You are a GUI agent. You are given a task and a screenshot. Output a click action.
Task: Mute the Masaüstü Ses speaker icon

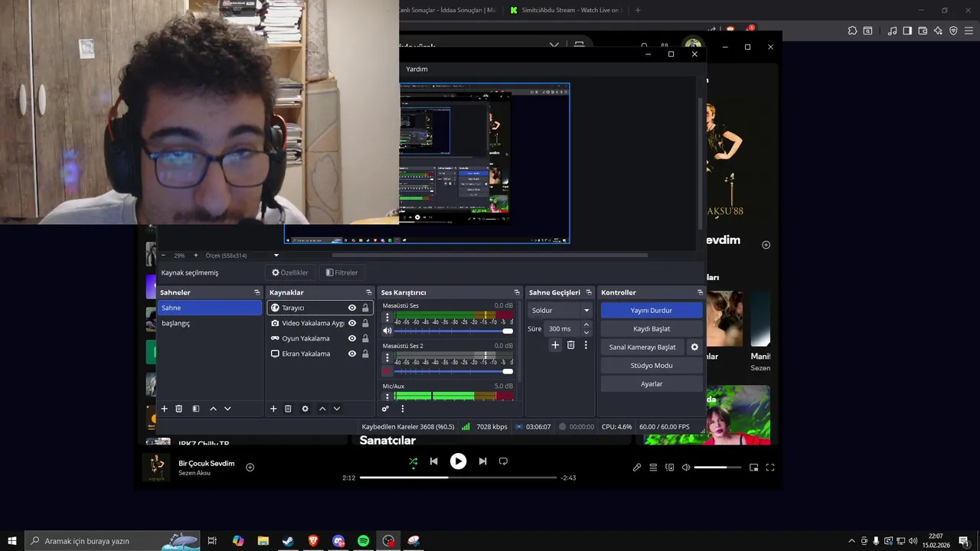[387, 331]
